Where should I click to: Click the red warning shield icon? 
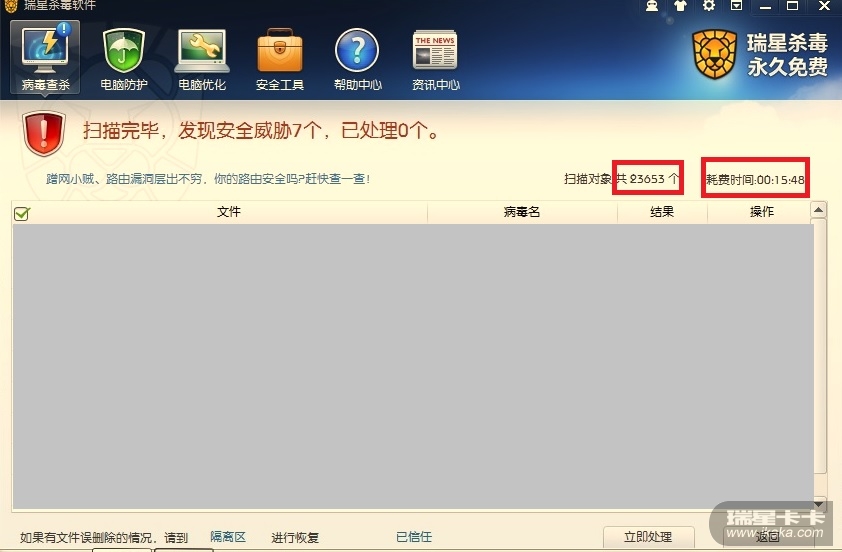tap(44, 134)
